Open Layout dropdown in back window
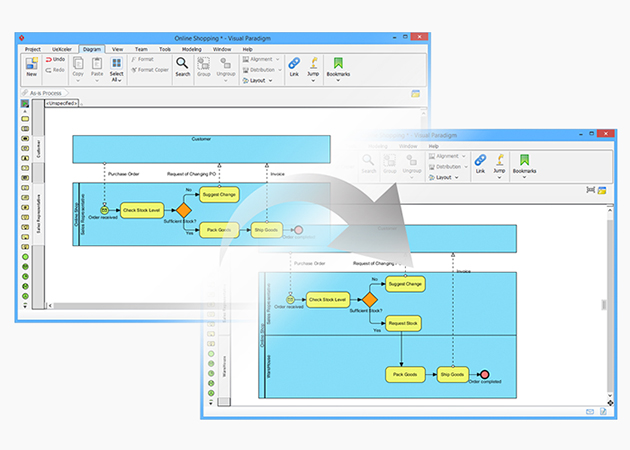This screenshot has width=630, height=450. pos(258,81)
